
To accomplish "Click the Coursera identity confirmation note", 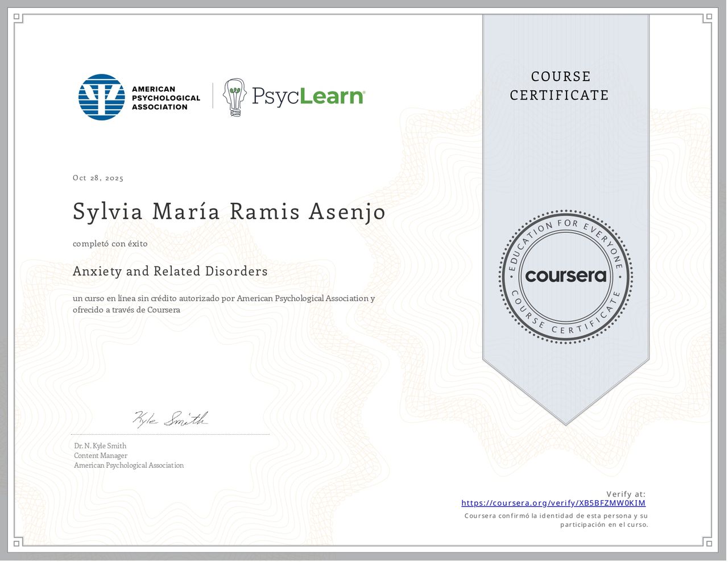I will coord(556,520).
